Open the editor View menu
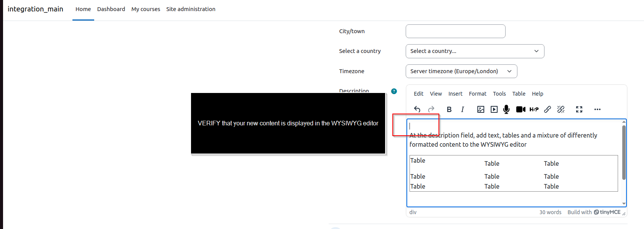The image size is (644, 229). click(x=436, y=94)
